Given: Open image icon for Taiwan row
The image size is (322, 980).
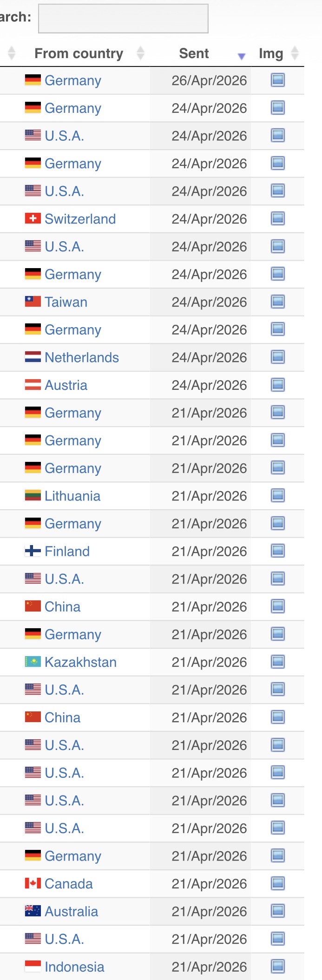Looking at the screenshot, I should 278,302.
